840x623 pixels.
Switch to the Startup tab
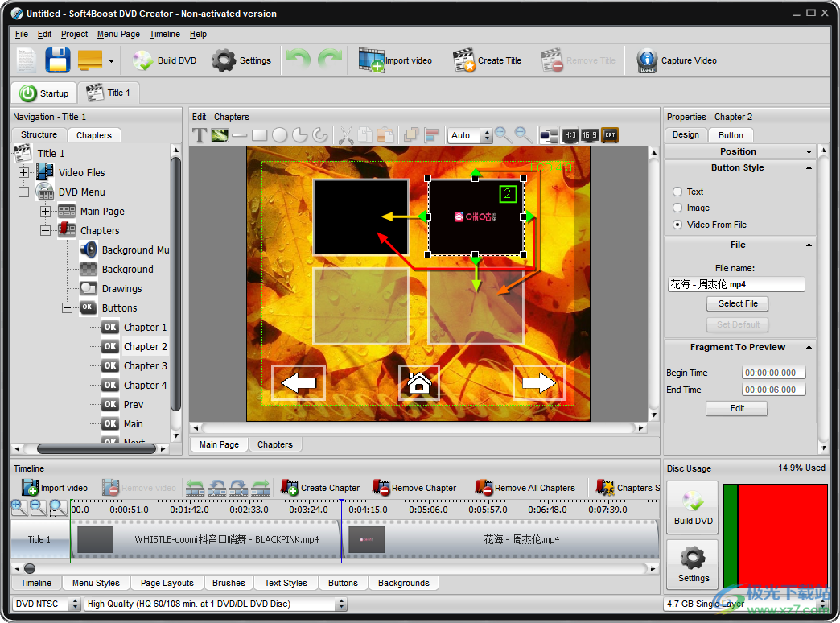(x=44, y=93)
